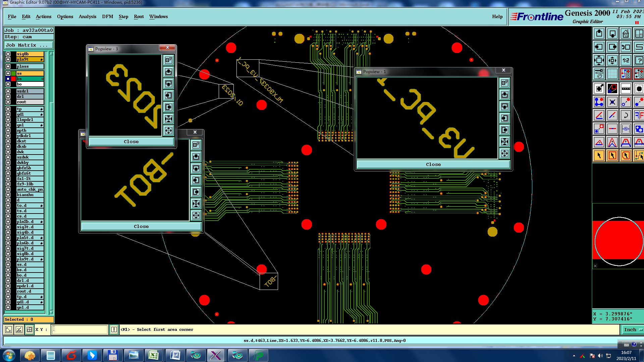This screenshot has height=362, width=644.
Task: Toggle the grid display icon
Action: (x=612, y=73)
